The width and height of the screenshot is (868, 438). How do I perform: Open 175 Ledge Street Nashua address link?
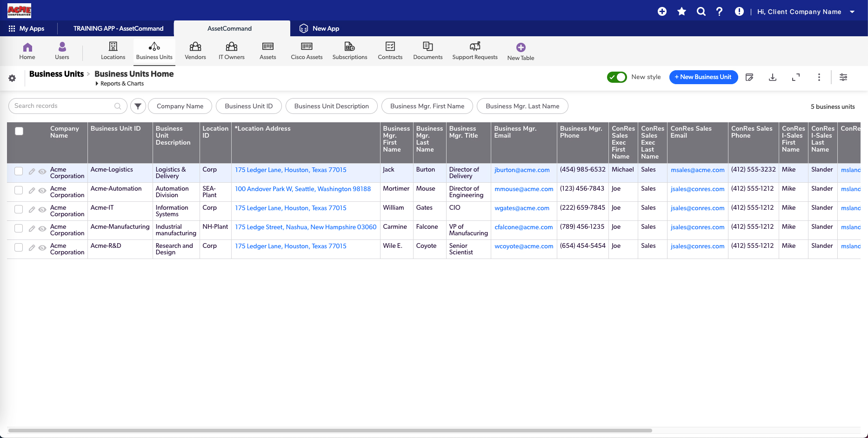[x=306, y=227]
